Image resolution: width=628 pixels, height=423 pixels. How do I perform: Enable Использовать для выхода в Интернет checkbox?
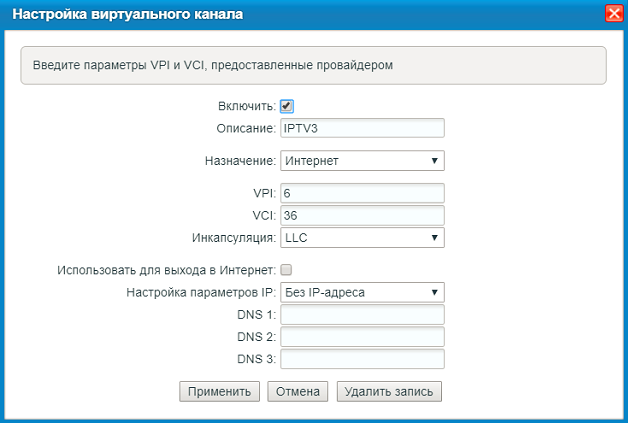pyautogui.click(x=286, y=270)
